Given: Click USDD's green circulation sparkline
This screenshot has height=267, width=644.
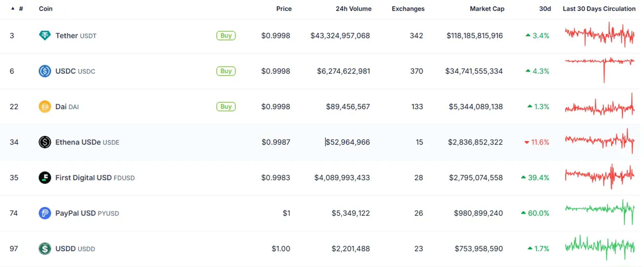Looking at the screenshot, I should [600, 247].
